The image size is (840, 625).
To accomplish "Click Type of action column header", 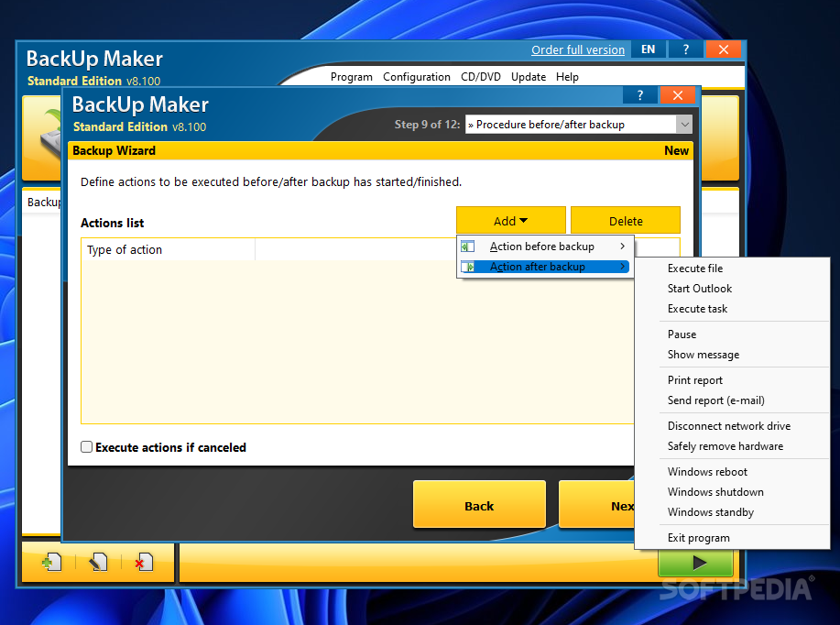I will click(169, 250).
